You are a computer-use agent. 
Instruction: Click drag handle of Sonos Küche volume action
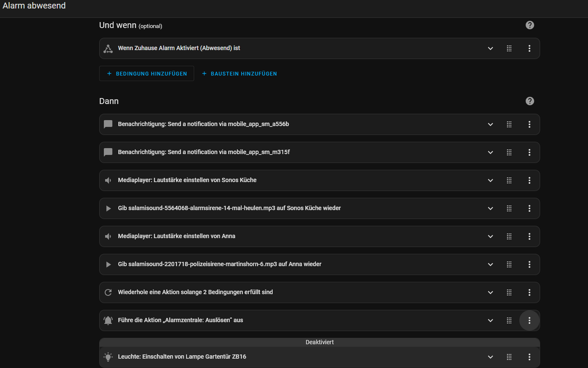coord(509,180)
